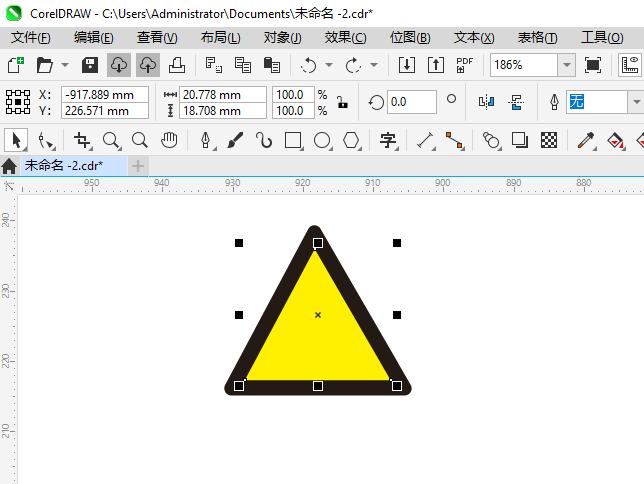Select the Pan hand tool
The image size is (644, 484).
169,141
